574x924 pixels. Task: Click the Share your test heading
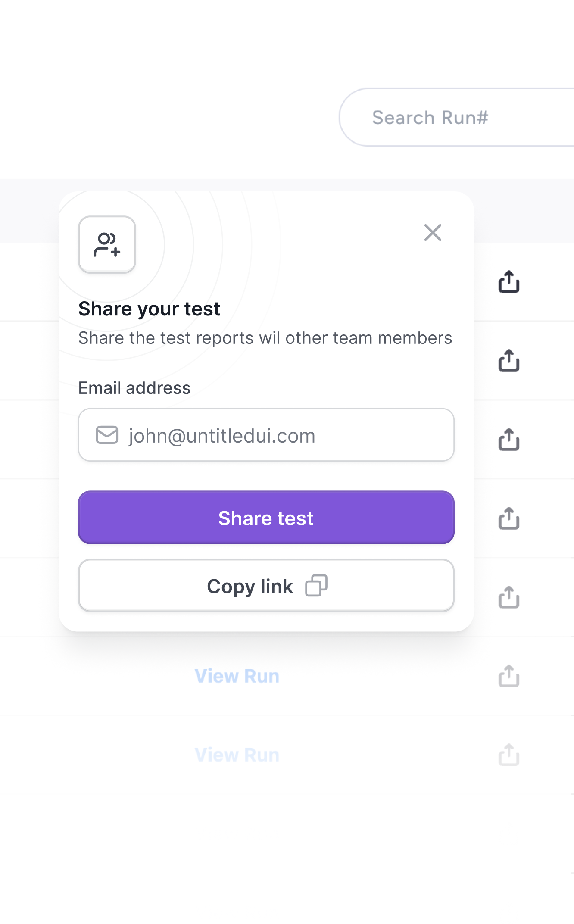tap(149, 309)
